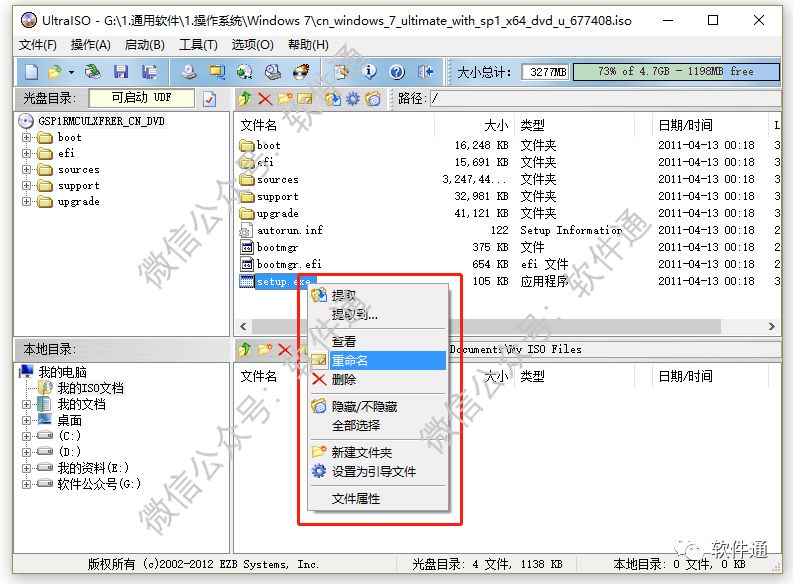Expand 我的文档 node in local tree
793x584 pixels.
26,405
